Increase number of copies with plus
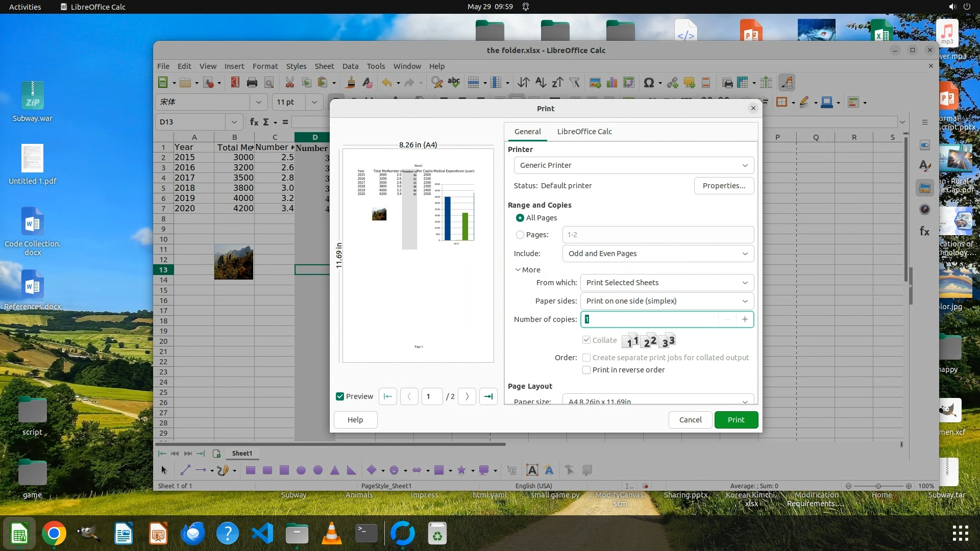 tap(745, 319)
